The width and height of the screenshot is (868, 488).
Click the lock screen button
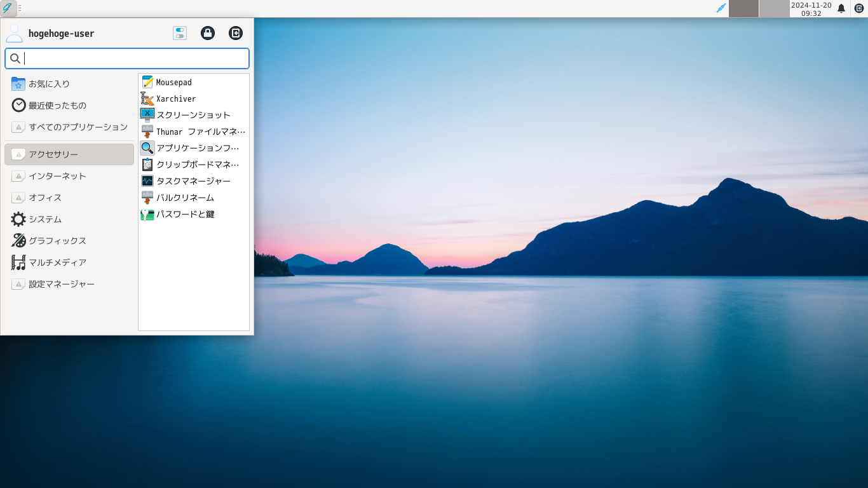point(208,33)
